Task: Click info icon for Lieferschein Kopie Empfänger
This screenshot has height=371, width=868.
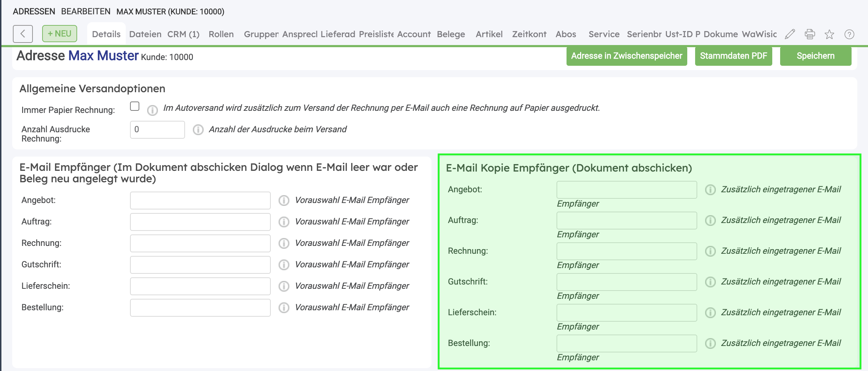Action: click(710, 313)
